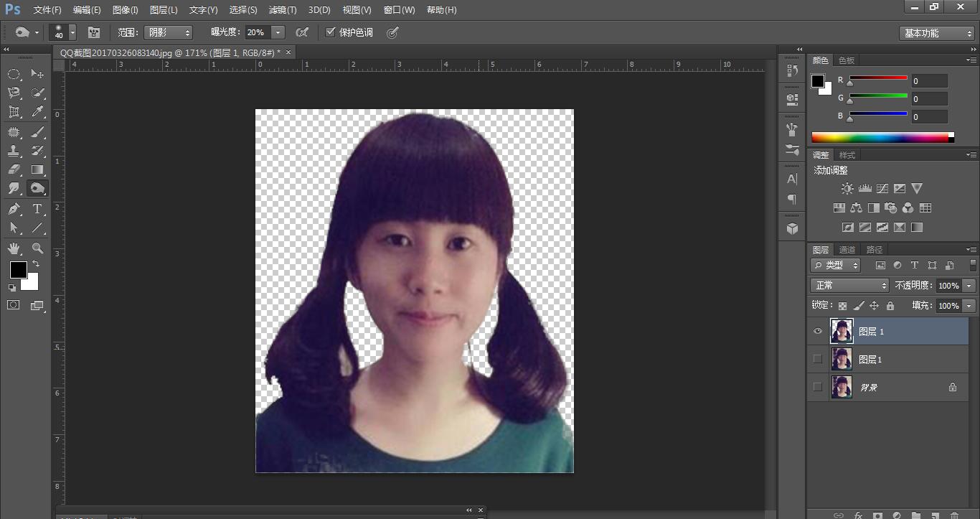Hide the selected 图层 1 layer

click(x=817, y=331)
